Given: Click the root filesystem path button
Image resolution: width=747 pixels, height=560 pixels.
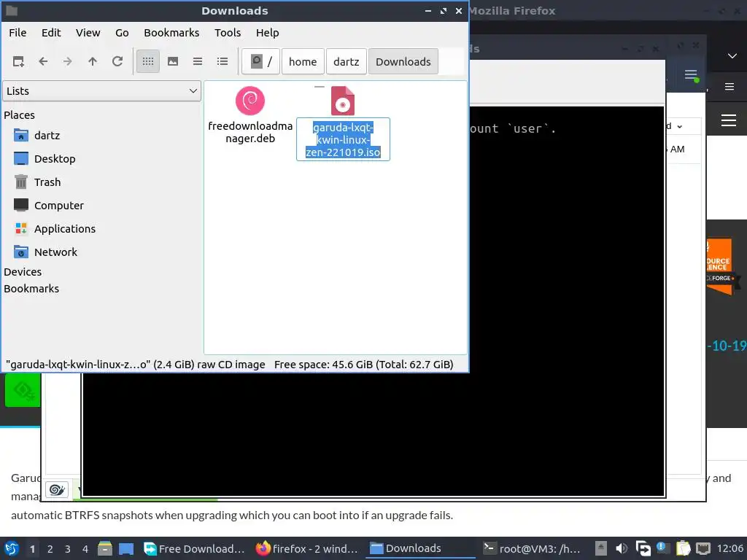Looking at the screenshot, I should click(x=261, y=61).
